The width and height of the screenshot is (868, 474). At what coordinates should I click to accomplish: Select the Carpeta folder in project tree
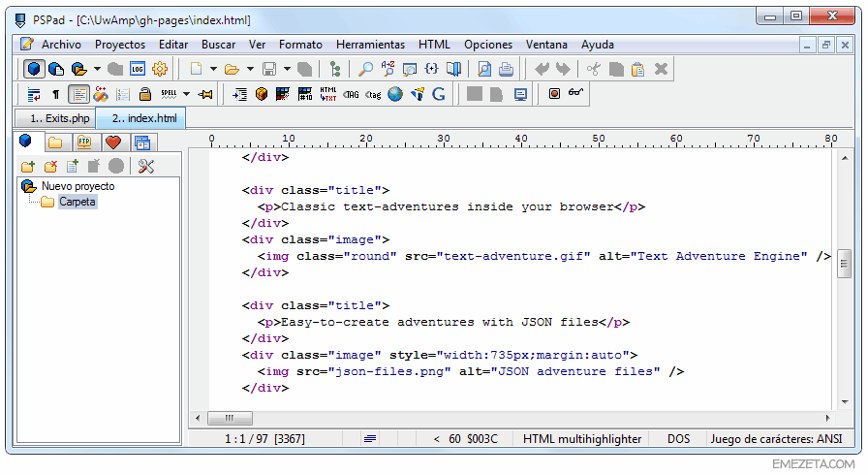click(x=77, y=202)
